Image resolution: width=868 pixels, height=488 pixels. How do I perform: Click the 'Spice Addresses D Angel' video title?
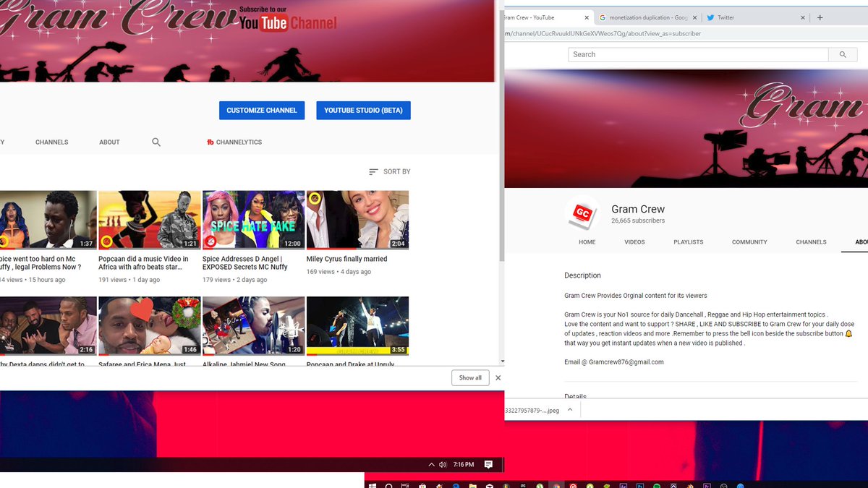[245, 263]
